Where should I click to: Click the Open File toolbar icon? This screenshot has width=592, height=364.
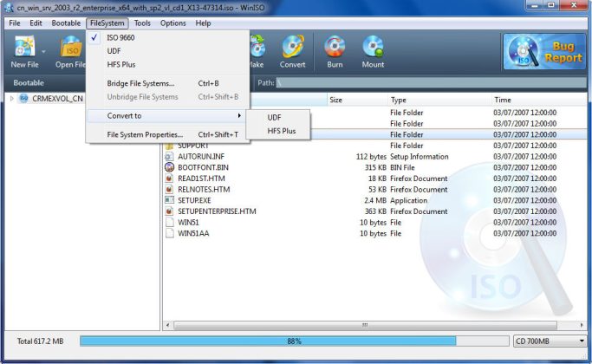coord(70,48)
